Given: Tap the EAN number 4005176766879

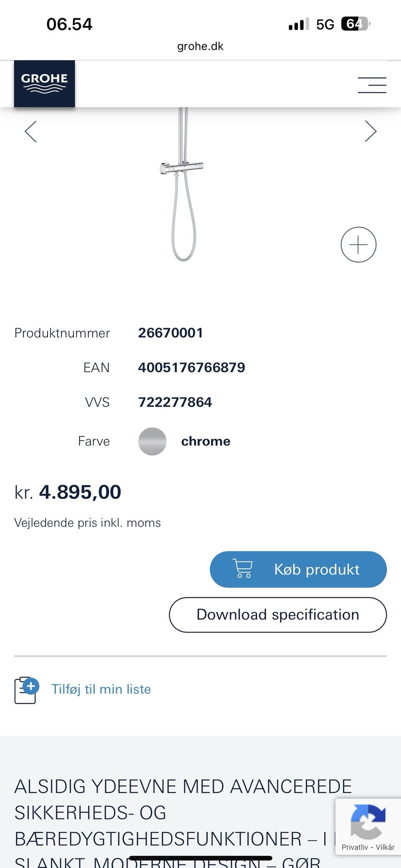Looking at the screenshot, I should (x=191, y=368).
